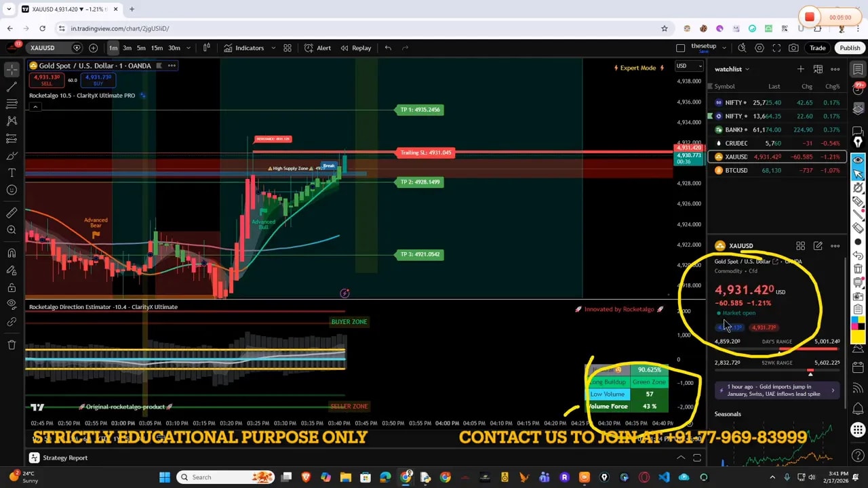Toggle lock all drawing tools
The image size is (868, 488).
[x=12, y=287]
